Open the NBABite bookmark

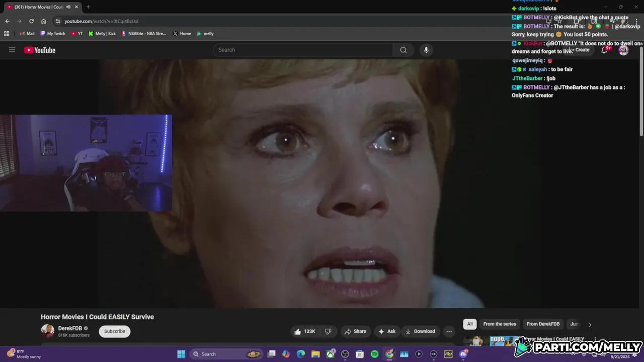pos(143,34)
